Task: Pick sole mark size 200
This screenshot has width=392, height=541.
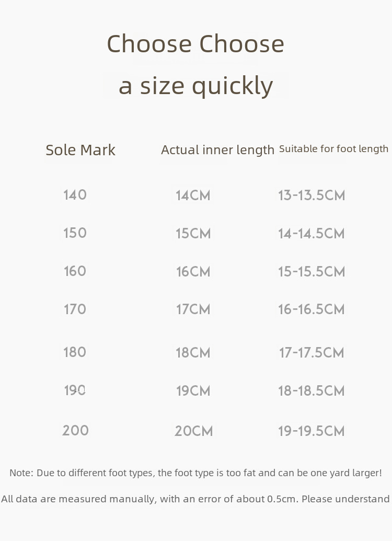Action: [x=75, y=431]
